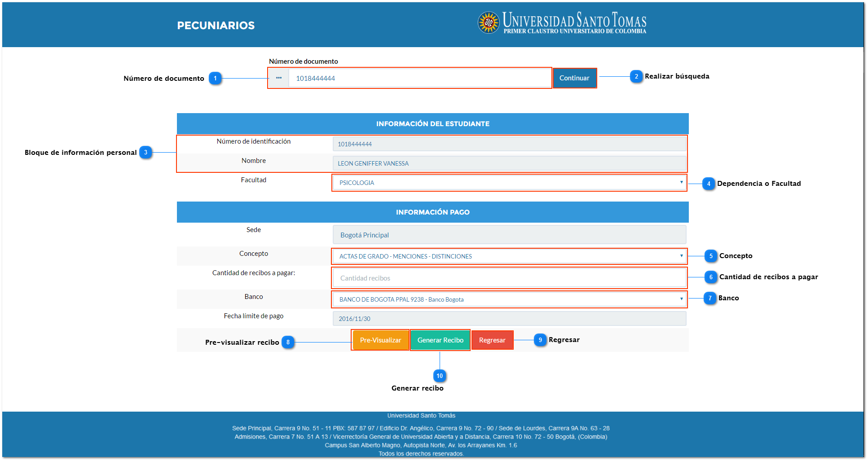Click the ellipsis icon beside document number
The image size is (868, 461).
tap(279, 78)
